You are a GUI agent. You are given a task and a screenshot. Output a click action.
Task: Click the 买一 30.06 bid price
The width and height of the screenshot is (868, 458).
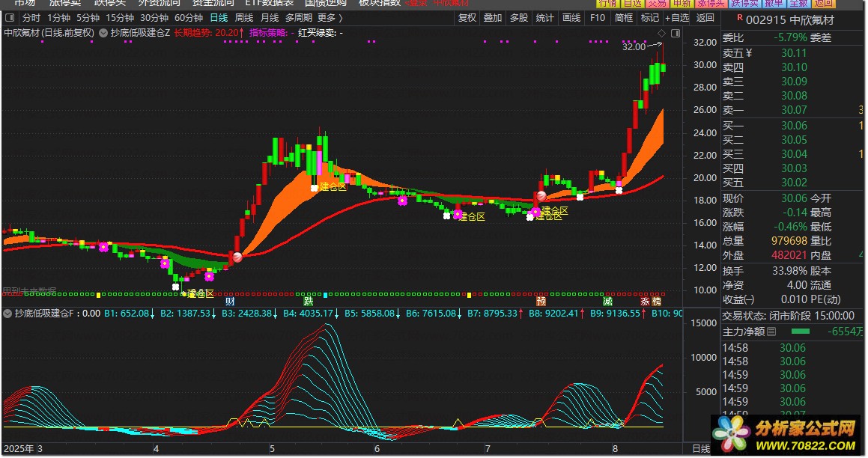[794, 126]
